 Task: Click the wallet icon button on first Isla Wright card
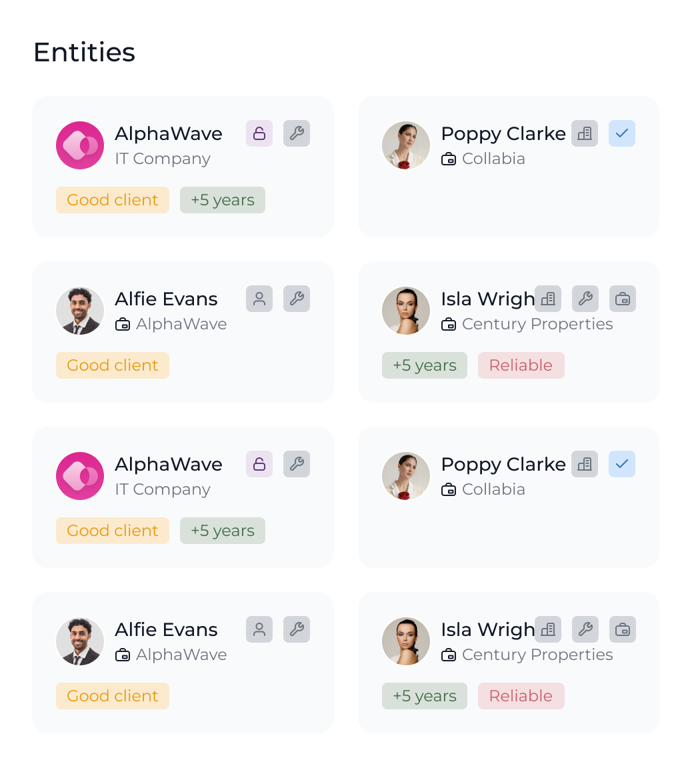pyautogui.click(x=623, y=299)
